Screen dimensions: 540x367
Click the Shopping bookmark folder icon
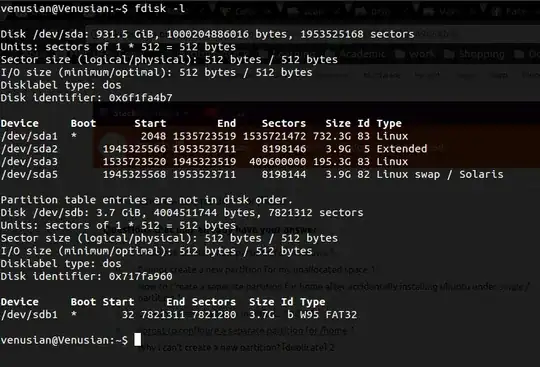pos(449,54)
